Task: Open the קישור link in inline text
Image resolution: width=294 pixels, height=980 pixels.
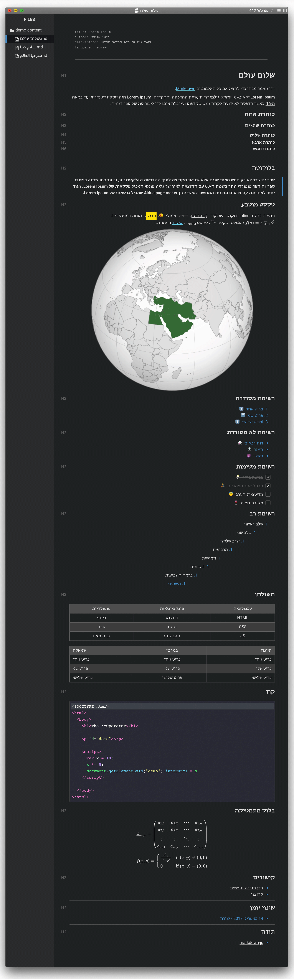Action: tap(177, 223)
